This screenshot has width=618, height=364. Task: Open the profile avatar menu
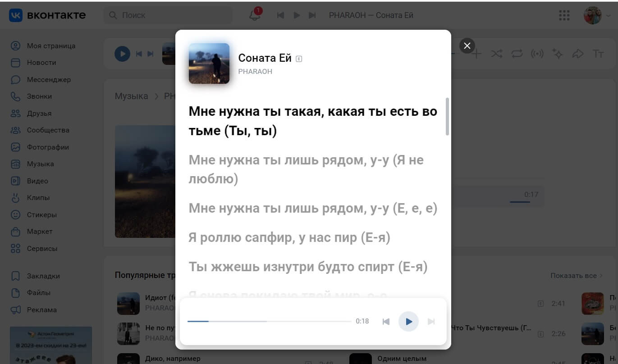[x=596, y=15]
